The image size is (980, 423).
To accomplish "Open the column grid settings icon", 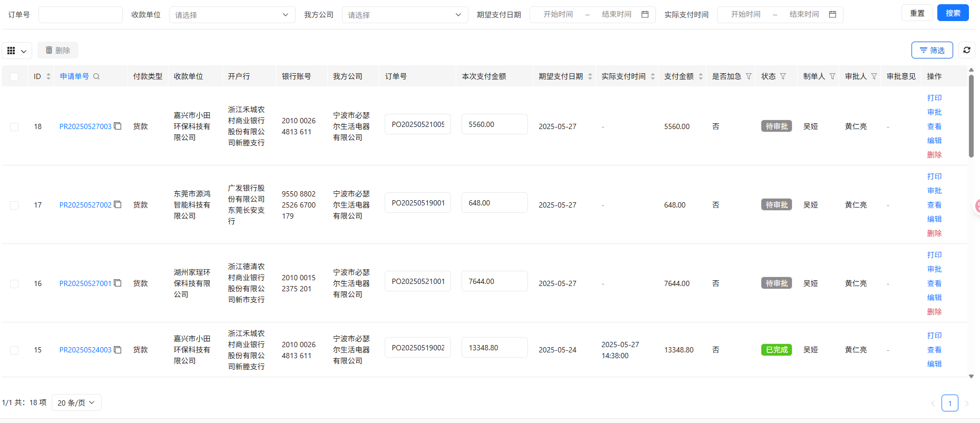I will tap(16, 51).
